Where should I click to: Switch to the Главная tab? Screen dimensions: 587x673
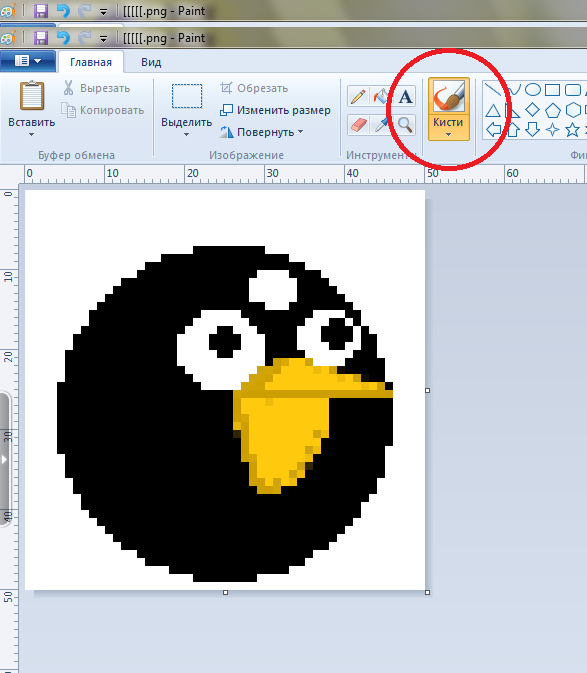click(x=91, y=62)
